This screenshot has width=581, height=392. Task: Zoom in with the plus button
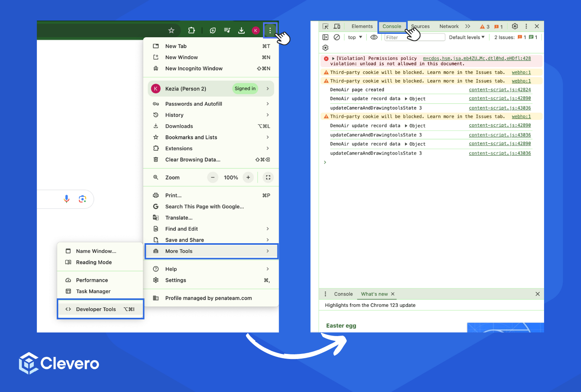pos(248,178)
